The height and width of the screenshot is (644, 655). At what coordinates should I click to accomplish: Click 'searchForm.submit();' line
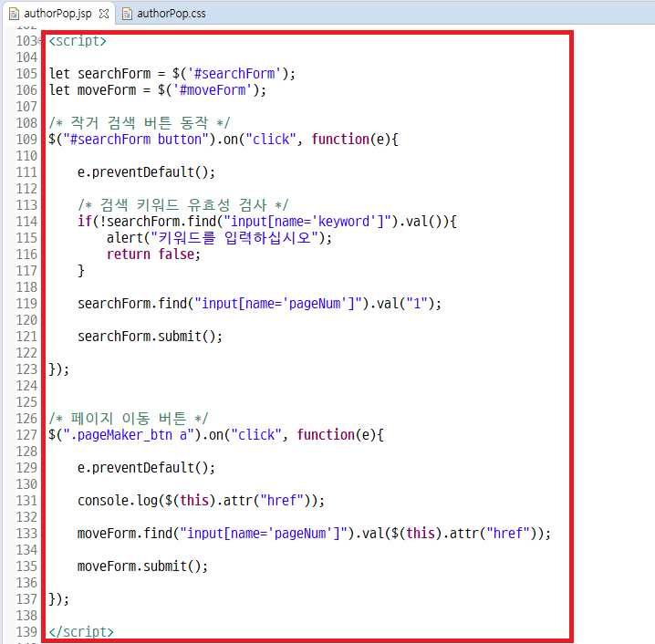[x=150, y=337]
